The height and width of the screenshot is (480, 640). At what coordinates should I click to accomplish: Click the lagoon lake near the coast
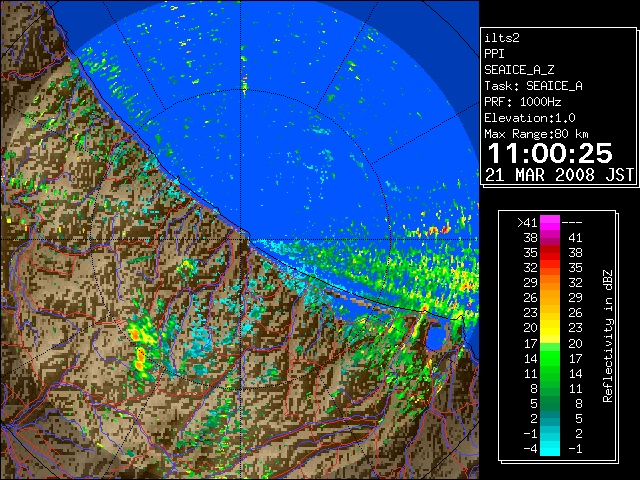(436, 338)
